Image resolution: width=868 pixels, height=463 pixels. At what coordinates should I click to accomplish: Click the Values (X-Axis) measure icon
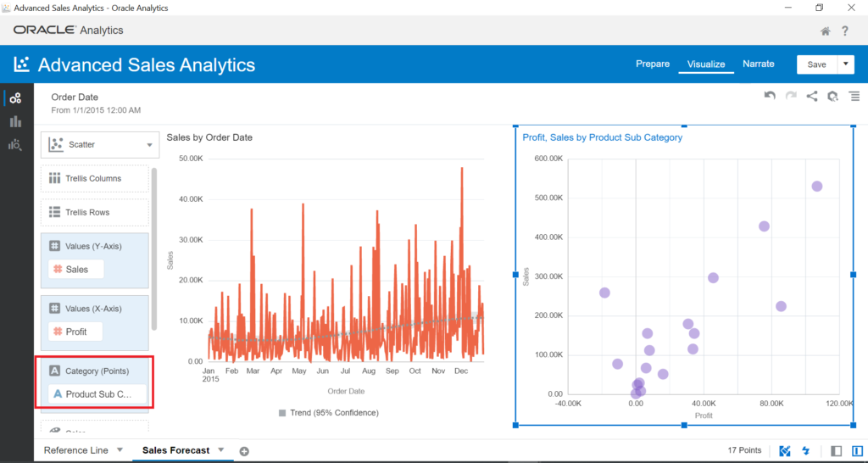[x=54, y=308]
